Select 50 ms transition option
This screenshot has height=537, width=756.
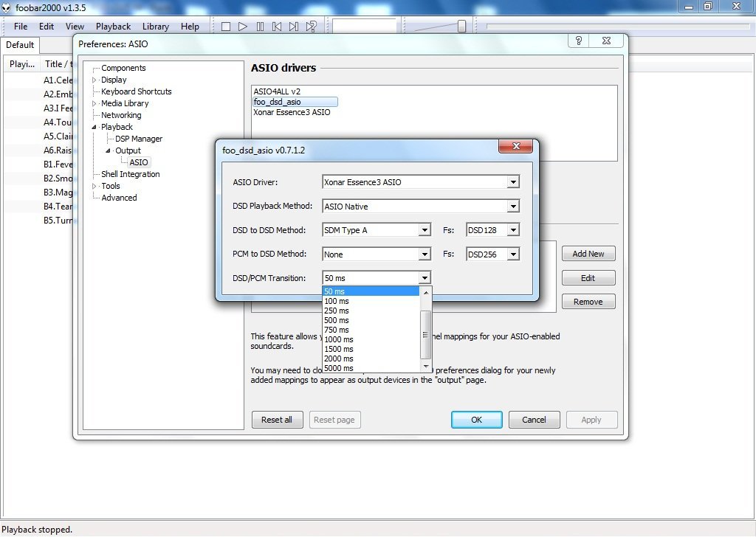point(371,291)
